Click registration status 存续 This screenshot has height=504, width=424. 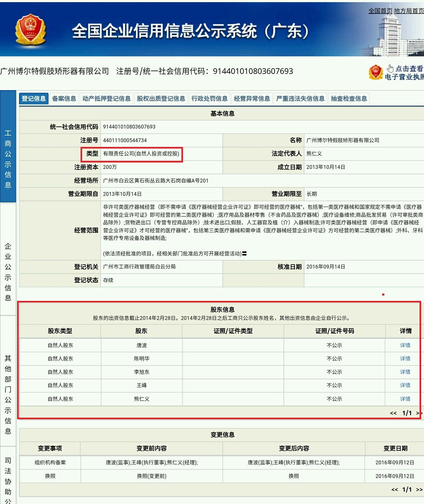108,280
